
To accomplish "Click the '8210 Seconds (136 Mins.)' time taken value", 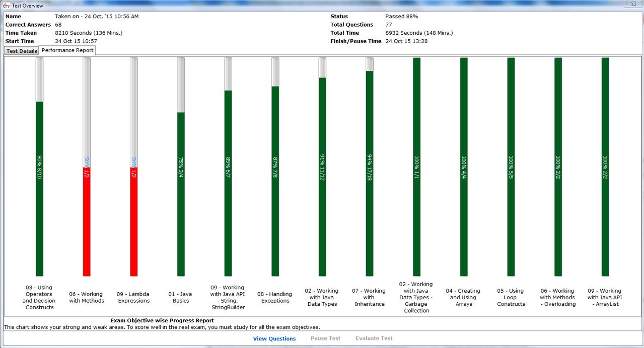I will pos(89,33).
